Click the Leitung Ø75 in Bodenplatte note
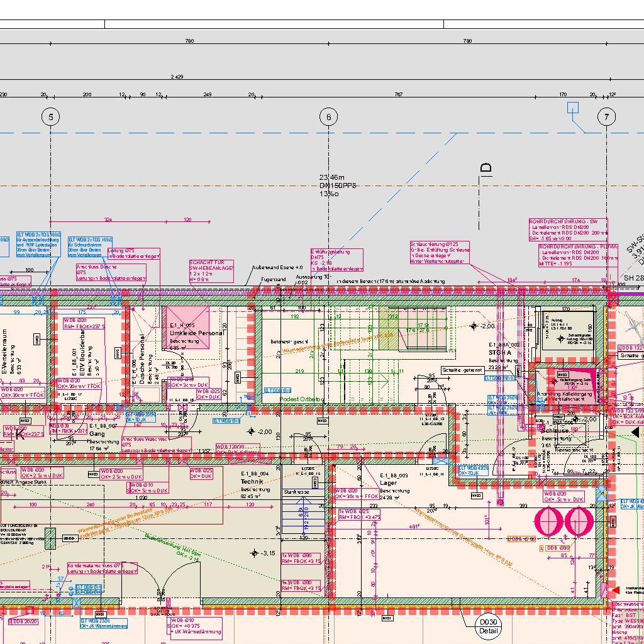This screenshot has width=644, height=644. click(x=134, y=253)
